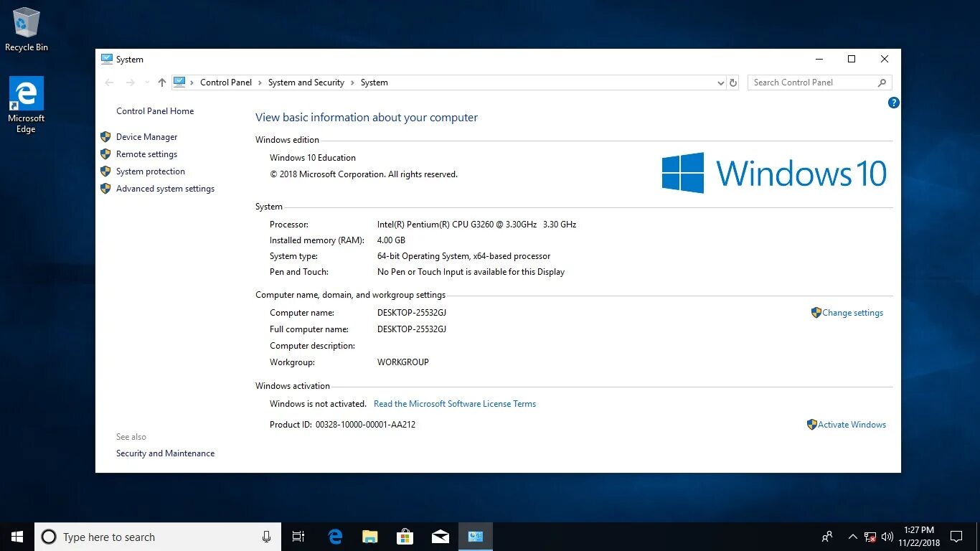
Task: Expand the chevron after System and Security breadcrumb
Action: tap(352, 83)
